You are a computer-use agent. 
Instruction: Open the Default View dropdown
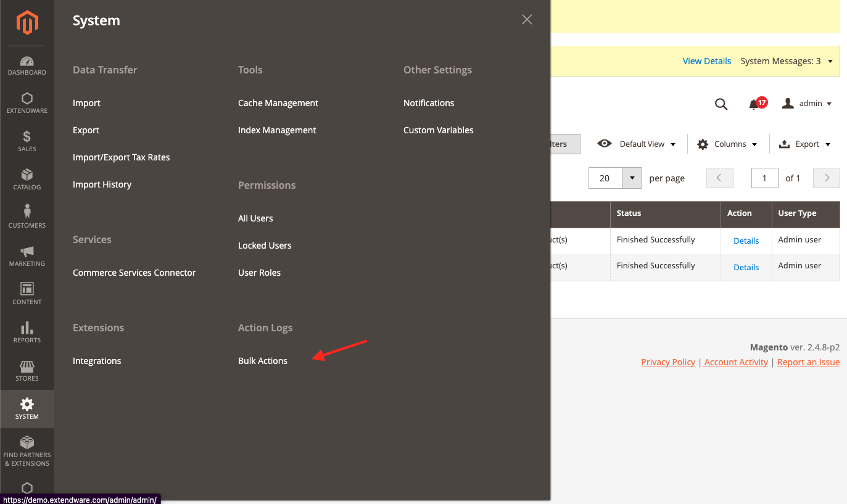pyautogui.click(x=637, y=144)
